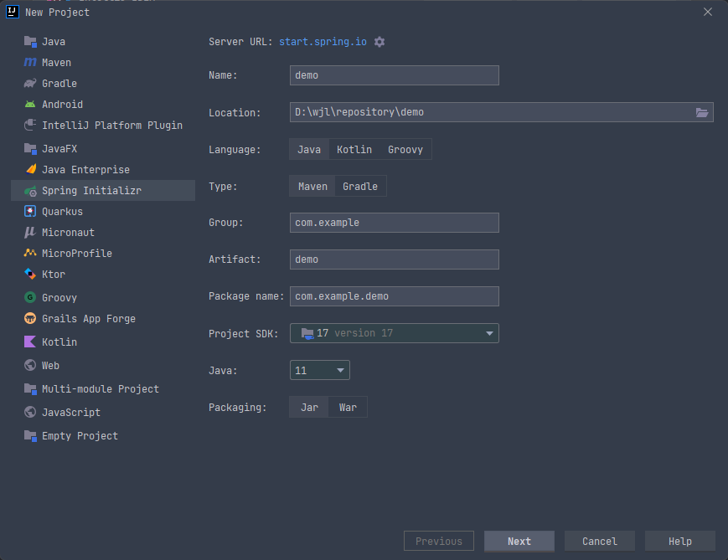This screenshot has width=728, height=560.
Task: Click the Android robot icon
Action: [30, 105]
